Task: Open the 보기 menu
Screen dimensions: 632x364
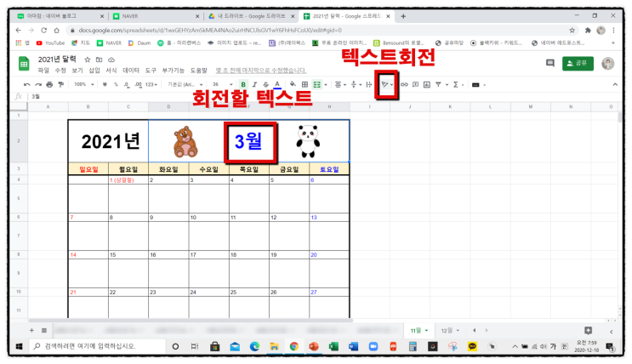Action: click(77, 71)
